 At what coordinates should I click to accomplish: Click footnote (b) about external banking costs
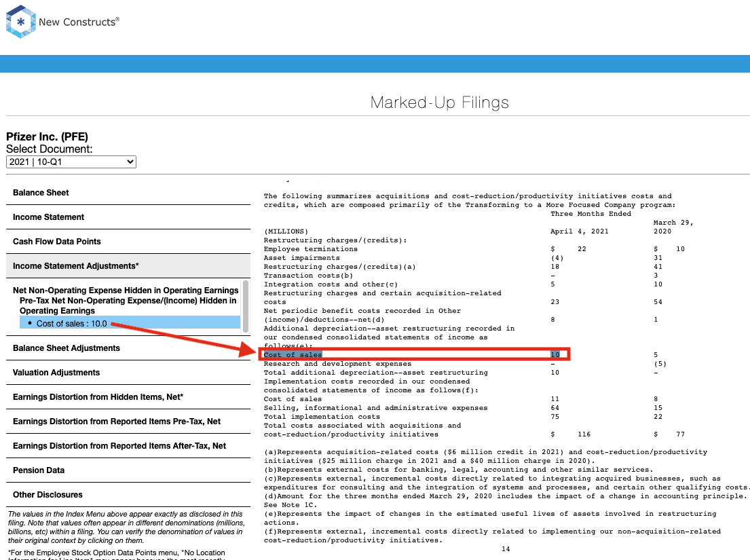tap(458, 470)
